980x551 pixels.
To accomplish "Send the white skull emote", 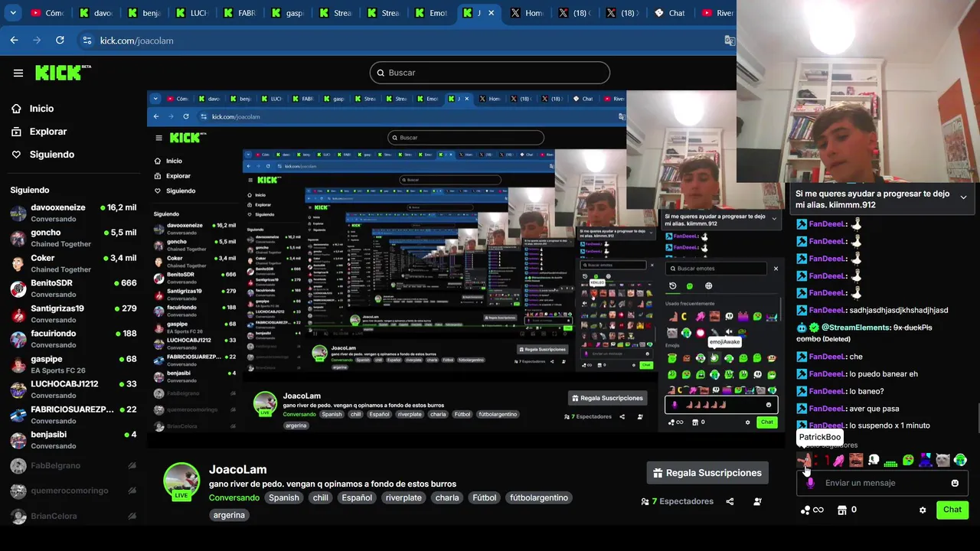I will click(874, 460).
